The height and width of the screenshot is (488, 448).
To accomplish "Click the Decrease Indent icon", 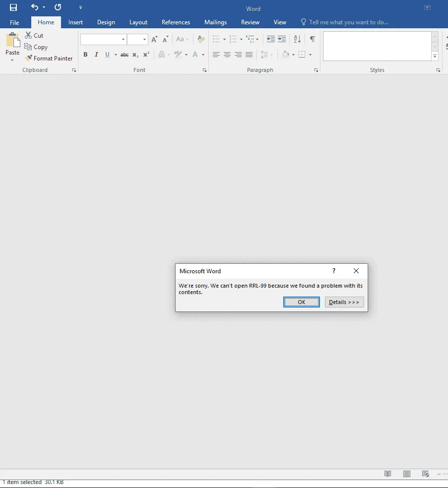I will [x=271, y=39].
